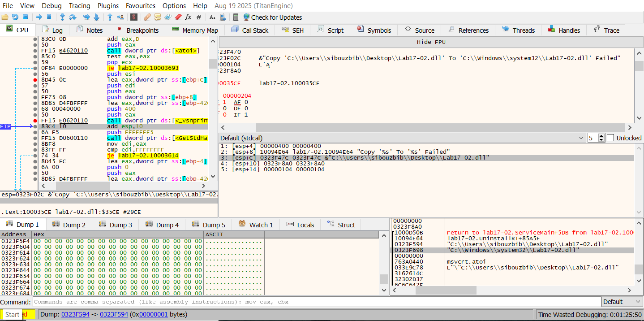The height and width of the screenshot is (321, 644).
Task: Pause execution with the pause icon
Action: [x=49, y=17]
